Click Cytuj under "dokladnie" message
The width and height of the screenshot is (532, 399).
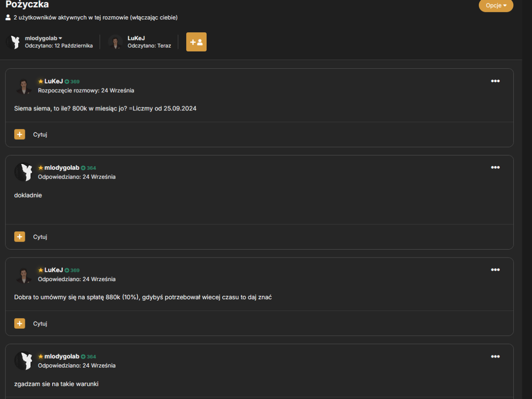pyautogui.click(x=40, y=237)
